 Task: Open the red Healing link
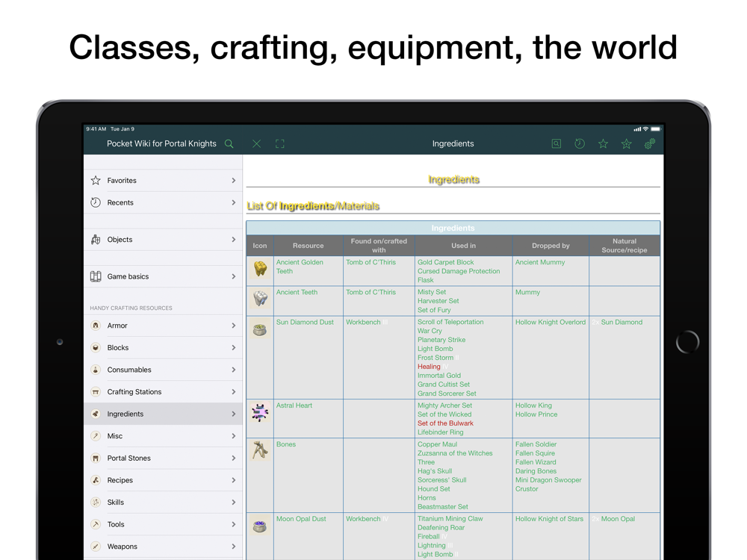(x=429, y=367)
